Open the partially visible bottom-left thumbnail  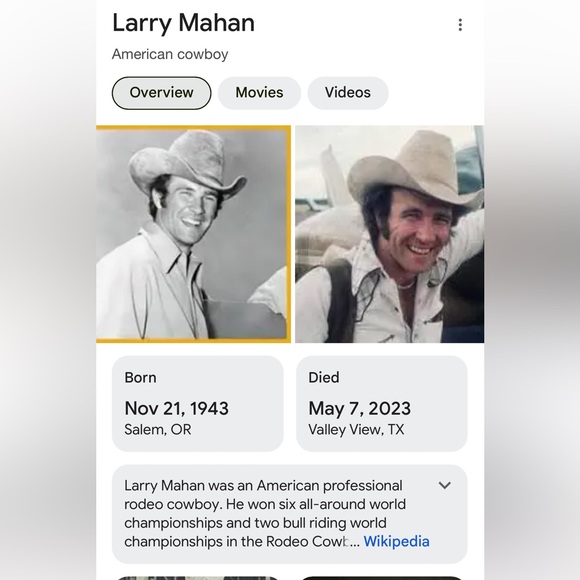pos(198,578)
